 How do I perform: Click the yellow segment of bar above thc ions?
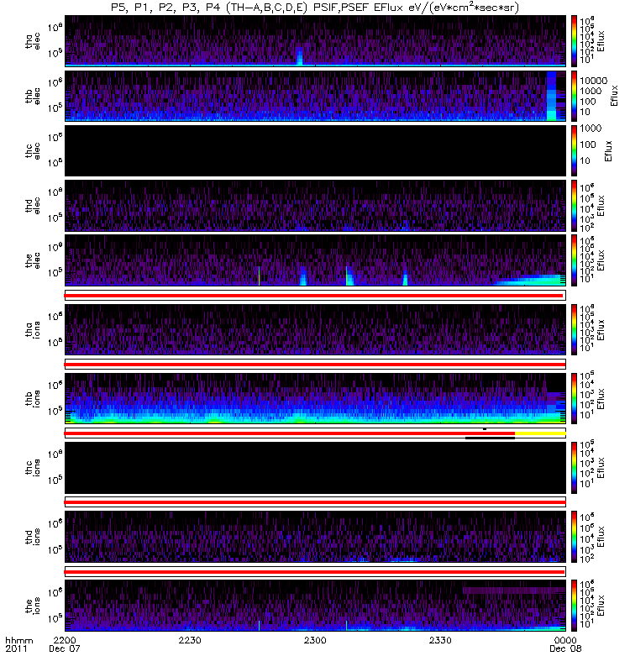tap(540, 433)
